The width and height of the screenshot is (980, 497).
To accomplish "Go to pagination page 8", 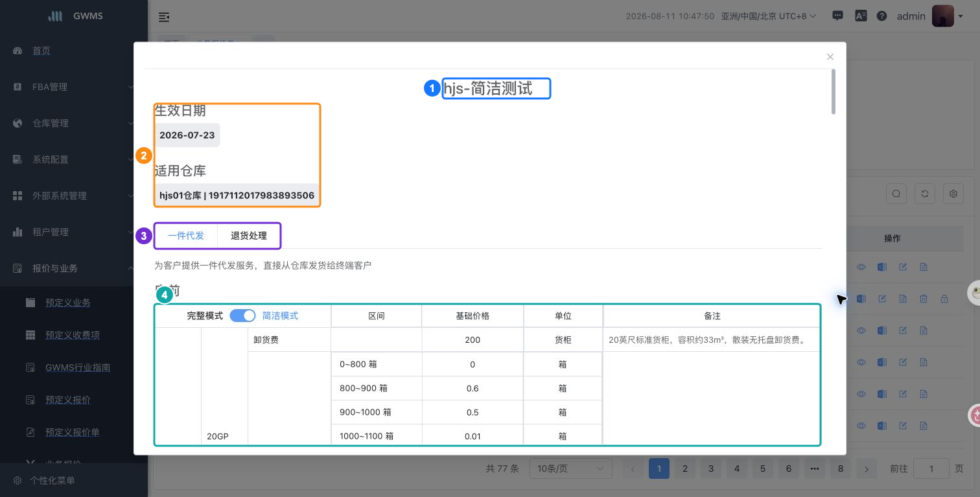I will (x=841, y=468).
